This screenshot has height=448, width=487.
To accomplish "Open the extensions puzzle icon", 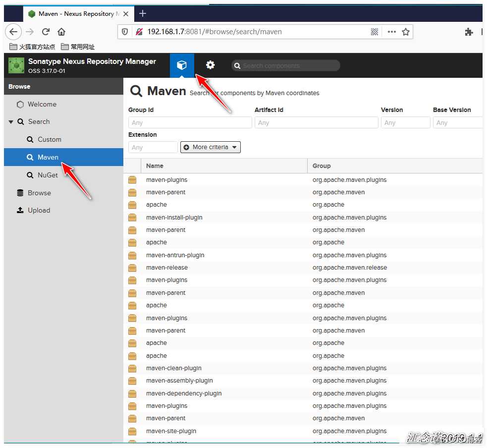I will click(469, 32).
